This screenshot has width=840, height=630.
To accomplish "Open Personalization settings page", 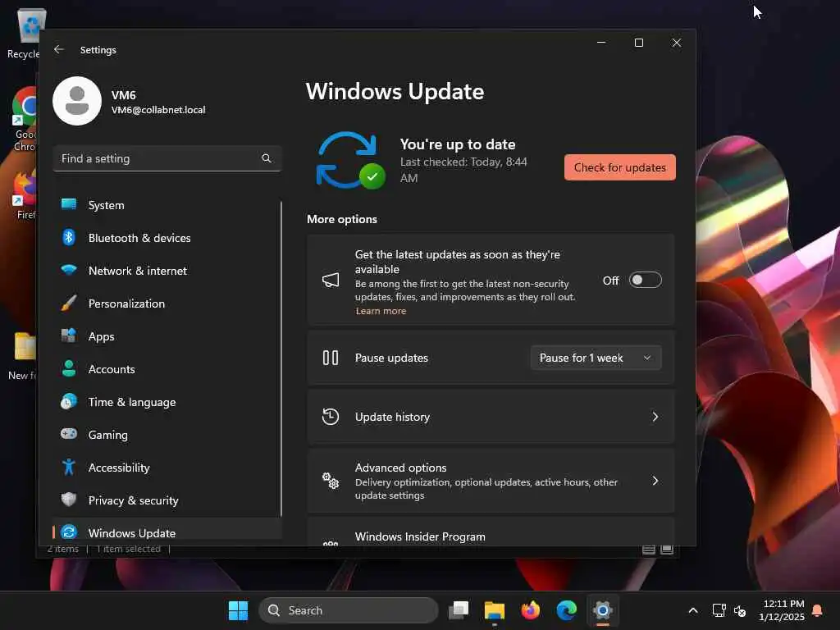I will [167, 304].
